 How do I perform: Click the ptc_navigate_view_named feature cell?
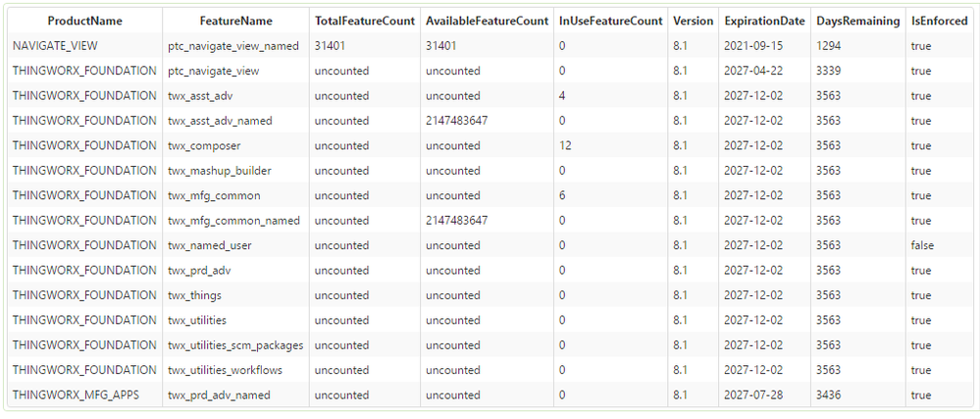(x=233, y=46)
